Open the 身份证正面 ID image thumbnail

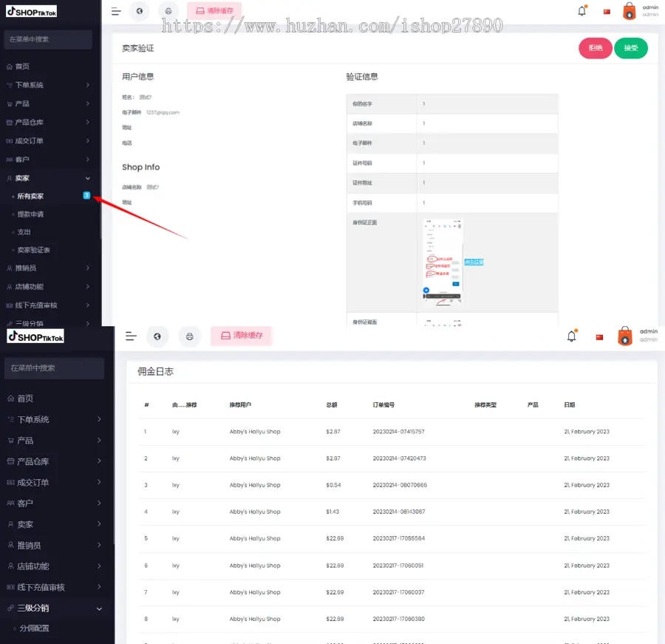tap(443, 261)
